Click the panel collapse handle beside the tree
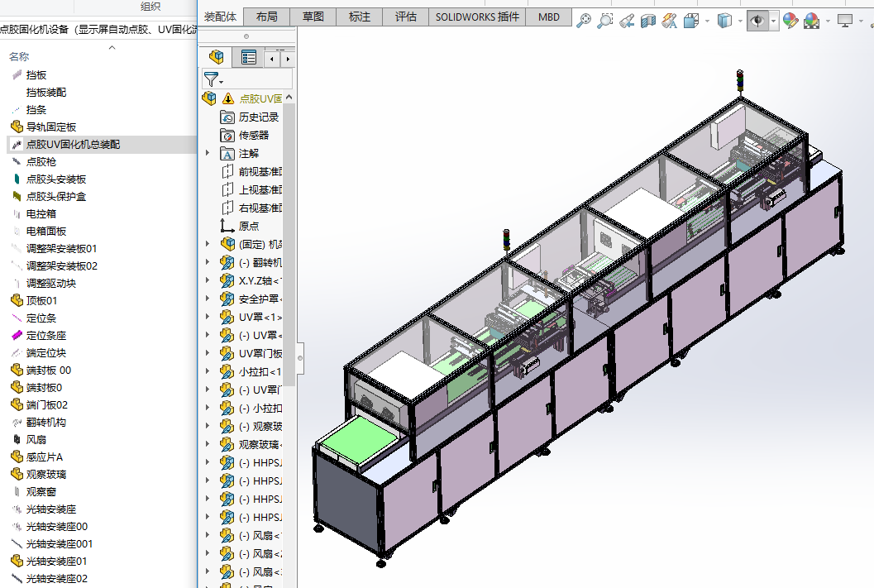874x588 pixels. click(300, 358)
